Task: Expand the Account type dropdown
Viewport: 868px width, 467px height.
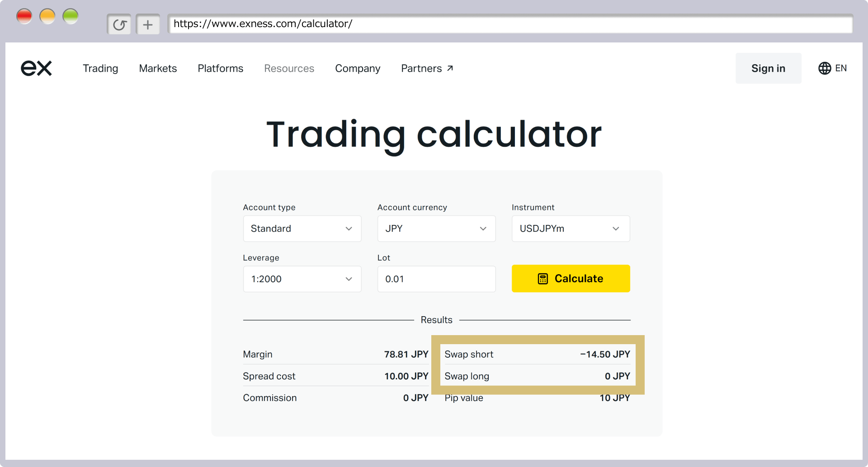Action: [302, 229]
